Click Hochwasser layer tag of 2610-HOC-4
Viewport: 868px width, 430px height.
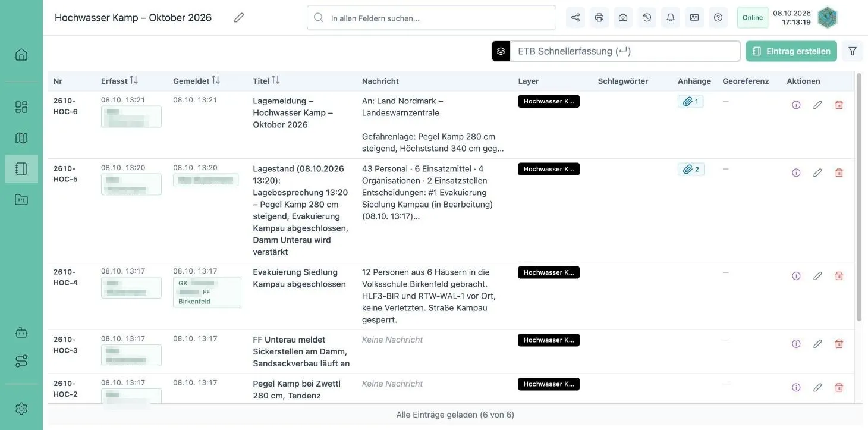click(549, 272)
